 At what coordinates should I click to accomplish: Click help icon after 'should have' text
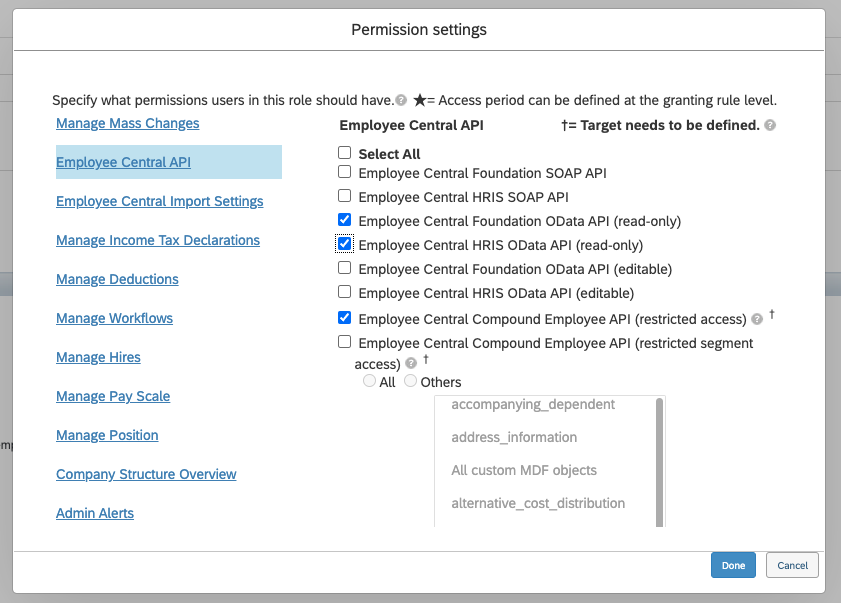coord(401,101)
